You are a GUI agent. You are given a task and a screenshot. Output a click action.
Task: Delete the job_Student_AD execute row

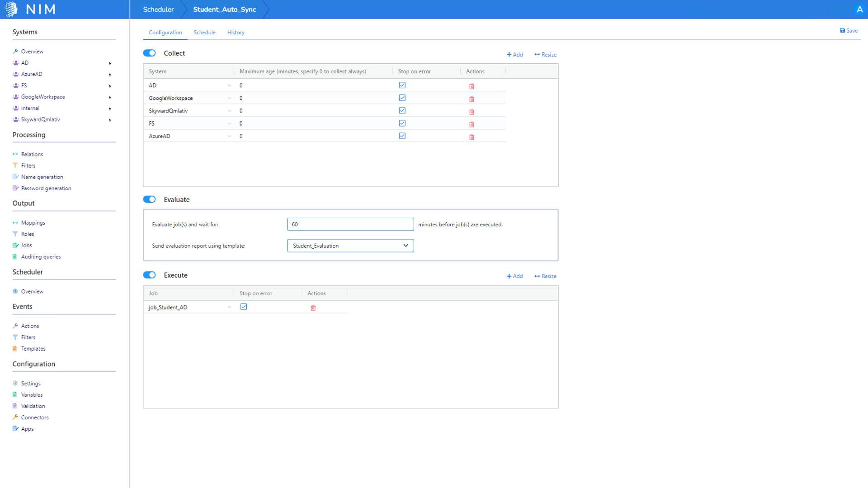click(x=313, y=308)
